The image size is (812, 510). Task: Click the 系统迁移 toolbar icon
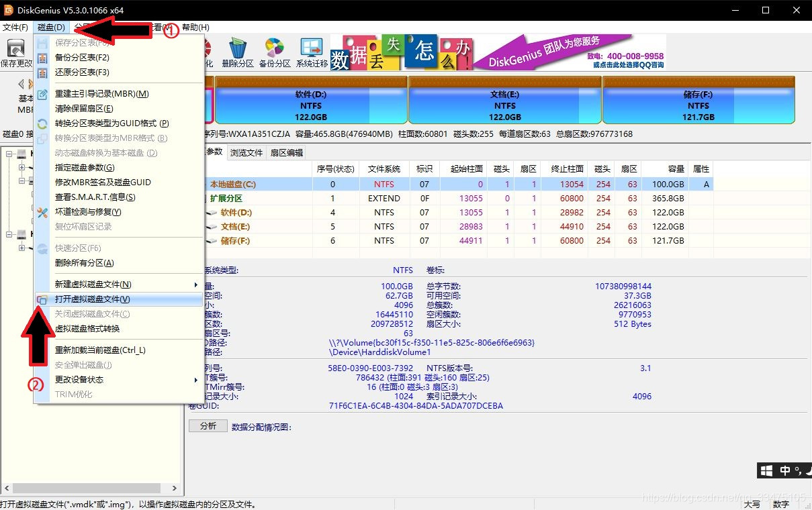(x=312, y=48)
